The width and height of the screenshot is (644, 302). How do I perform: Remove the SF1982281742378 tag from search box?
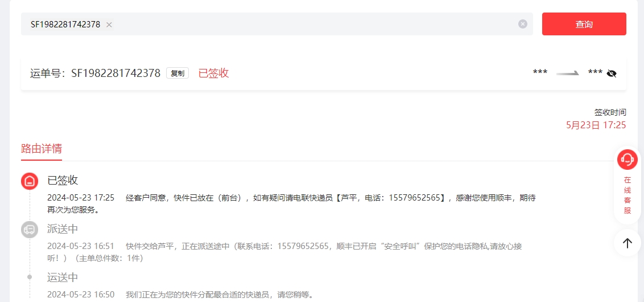pos(109,25)
